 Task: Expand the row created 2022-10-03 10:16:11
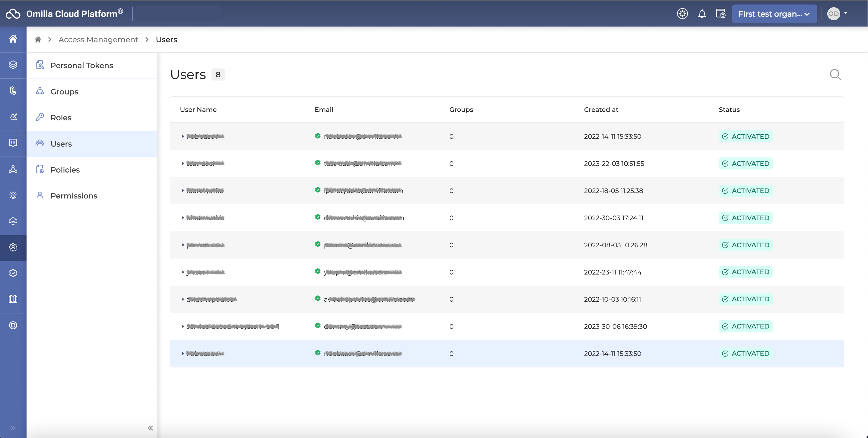[183, 299]
